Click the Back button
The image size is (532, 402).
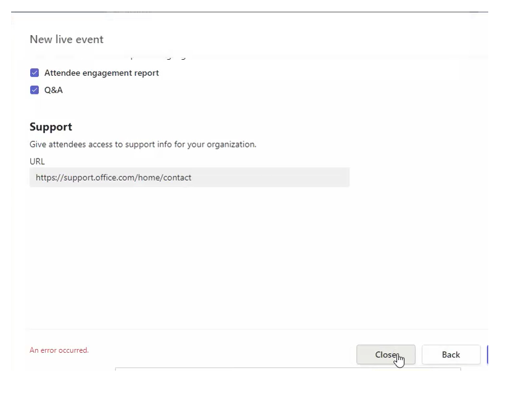[451, 355]
